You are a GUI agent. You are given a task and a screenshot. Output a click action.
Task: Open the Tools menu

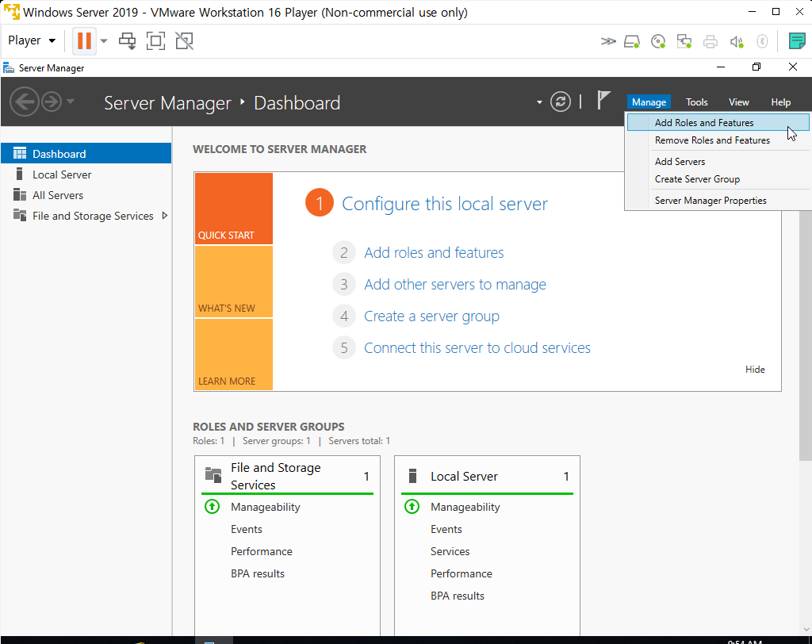tap(696, 102)
